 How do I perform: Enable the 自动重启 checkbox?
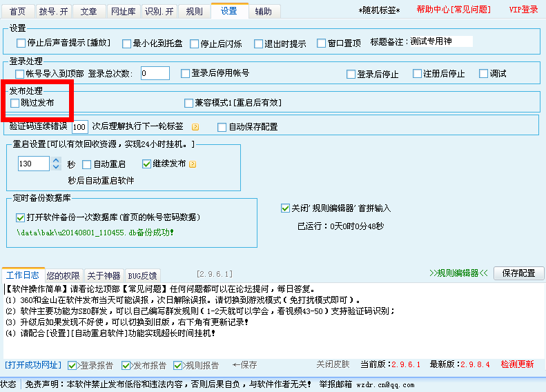(87, 164)
